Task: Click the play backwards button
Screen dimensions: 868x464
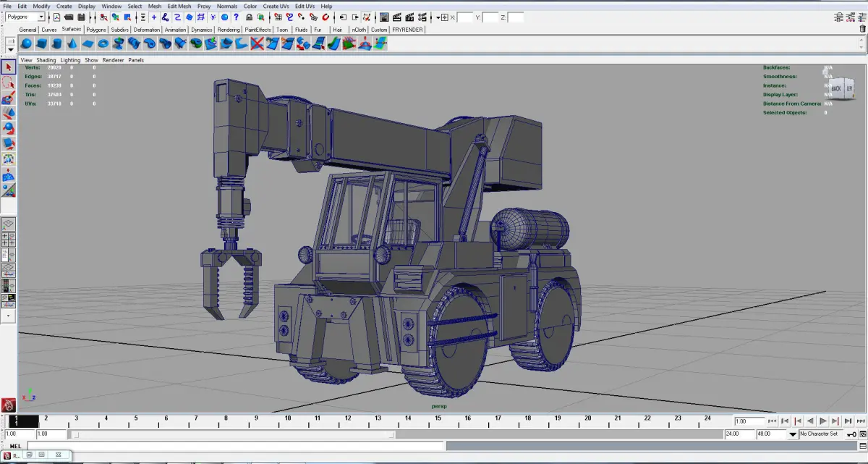Action: (810, 421)
